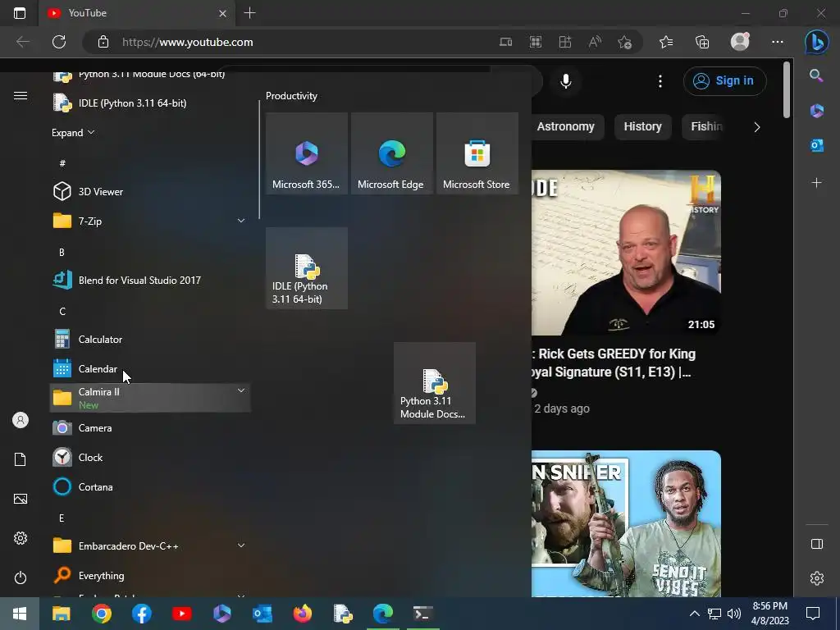
Task: Open the Sniper video thumbnail
Action: (626, 523)
